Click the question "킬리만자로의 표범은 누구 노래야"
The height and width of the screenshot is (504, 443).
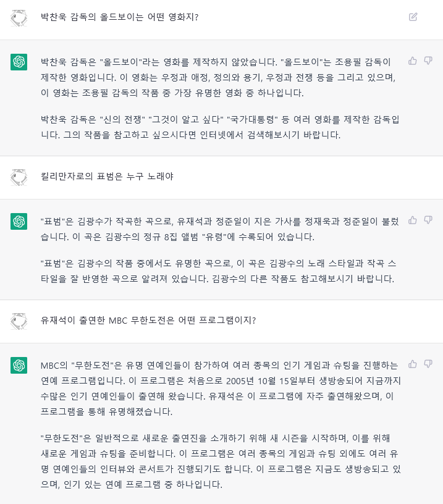click(x=106, y=177)
